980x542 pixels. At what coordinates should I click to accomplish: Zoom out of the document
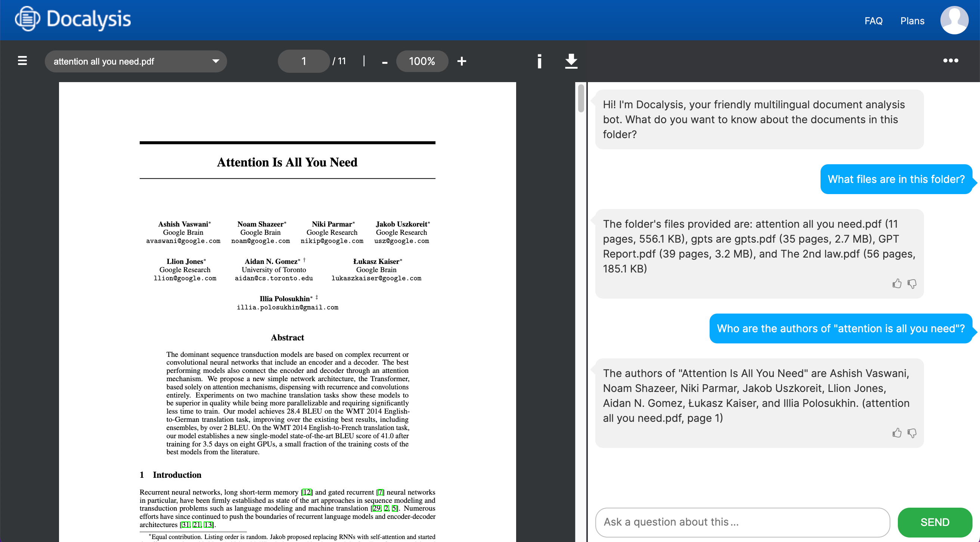(x=384, y=61)
